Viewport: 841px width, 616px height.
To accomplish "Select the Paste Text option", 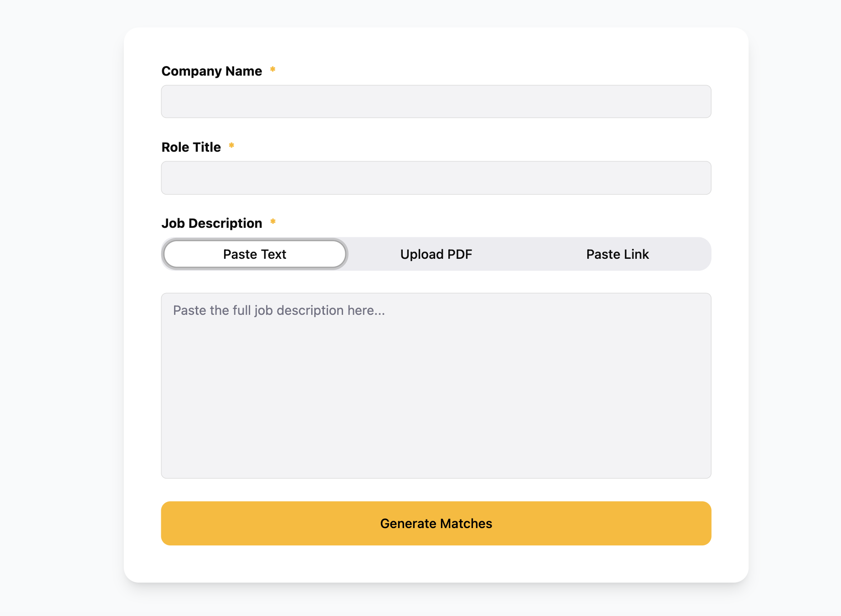I will tap(254, 254).
